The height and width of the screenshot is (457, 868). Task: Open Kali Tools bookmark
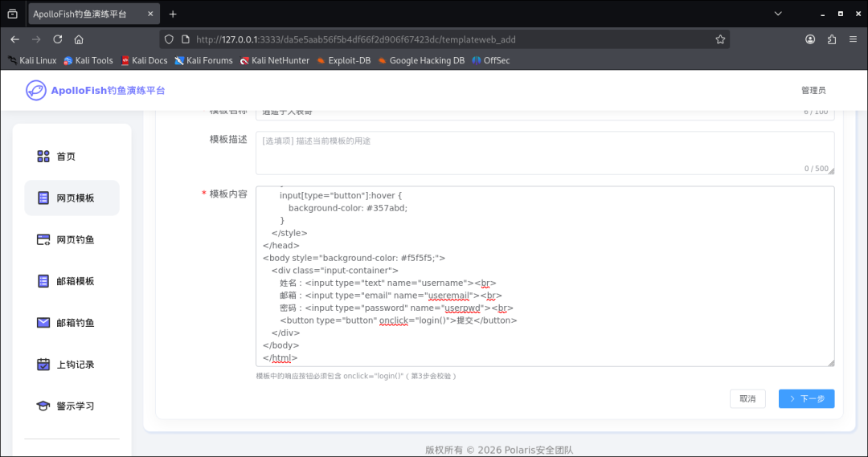click(88, 60)
